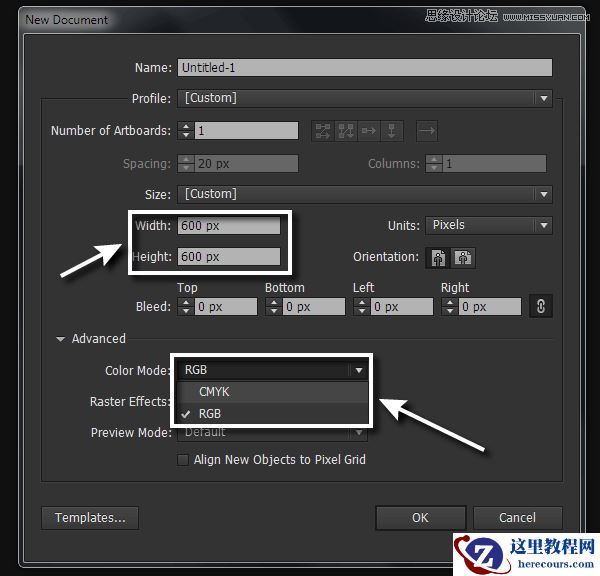The width and height of the screenshot is (600, 576).
Task: Select Grid by Column artboard layout icon
Action: click(x=346, y=131)
